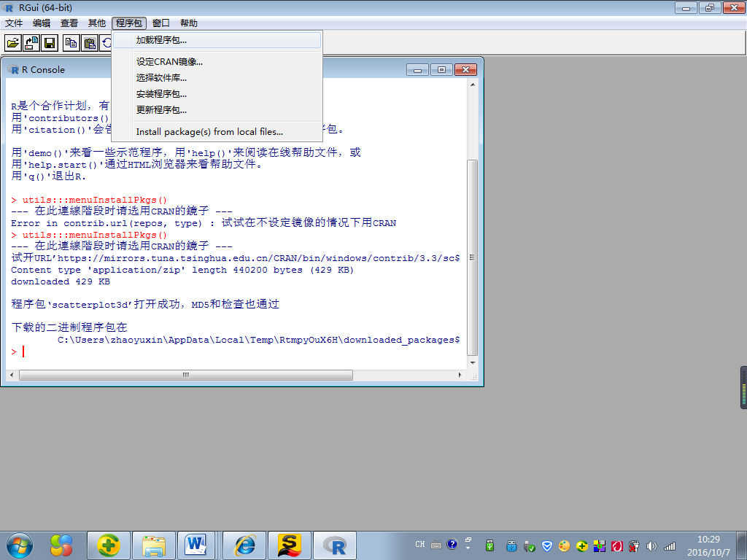Choose 安装程序包... menu entry

point(217,94)
